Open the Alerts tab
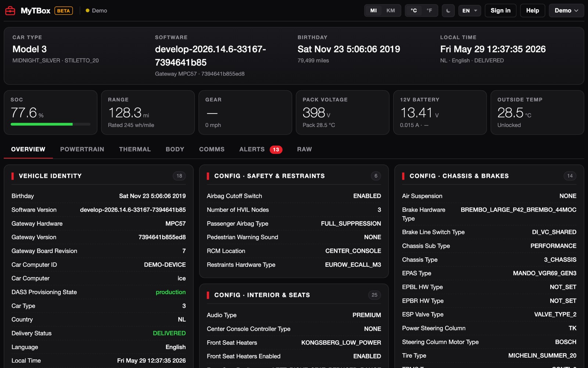Screen dimensions: 588x368 [x=261, y=149]
